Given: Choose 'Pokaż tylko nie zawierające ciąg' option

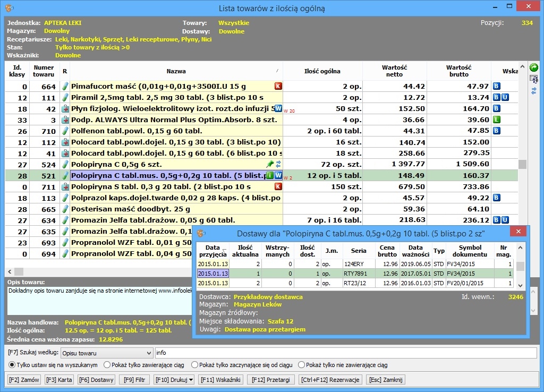Looking at the screenshot, I should (x=302, y=365).
